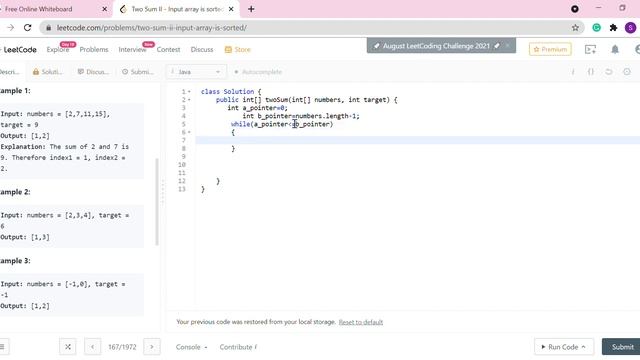Reload the page with browser refresh icon
Viewport: 640px width, 360px height.
27,28
